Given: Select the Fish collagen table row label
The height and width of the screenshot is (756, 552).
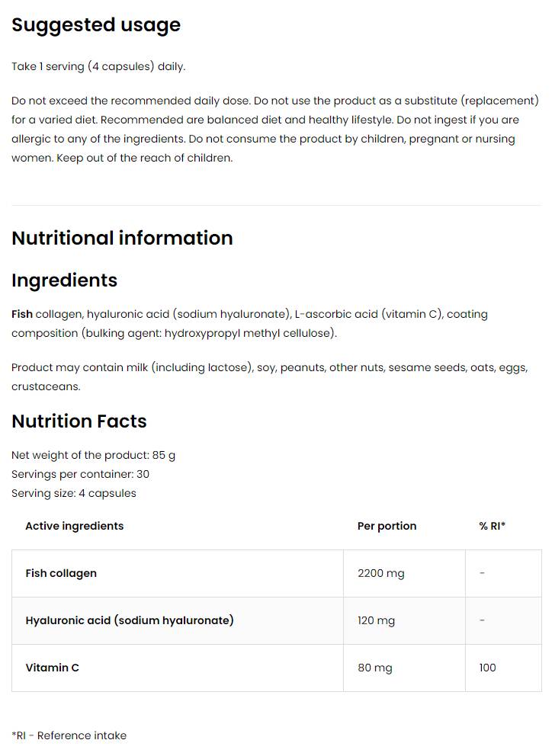Looking at the screenshot, I should [61, 573].
